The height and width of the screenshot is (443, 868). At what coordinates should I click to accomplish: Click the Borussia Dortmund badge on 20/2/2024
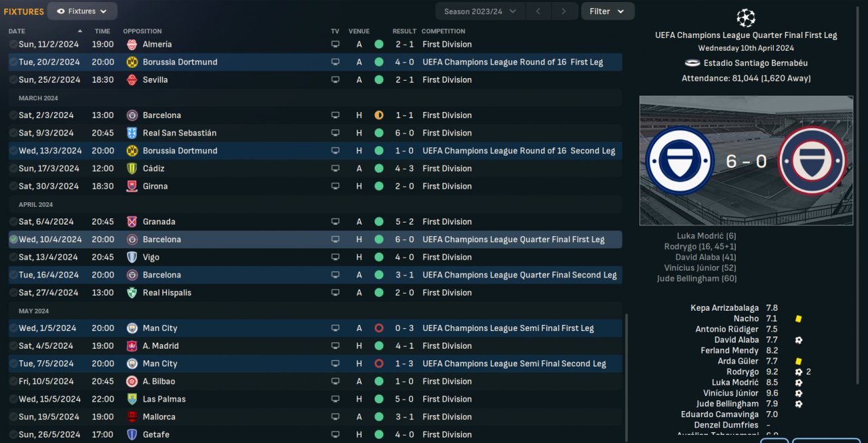click(132, 62)
